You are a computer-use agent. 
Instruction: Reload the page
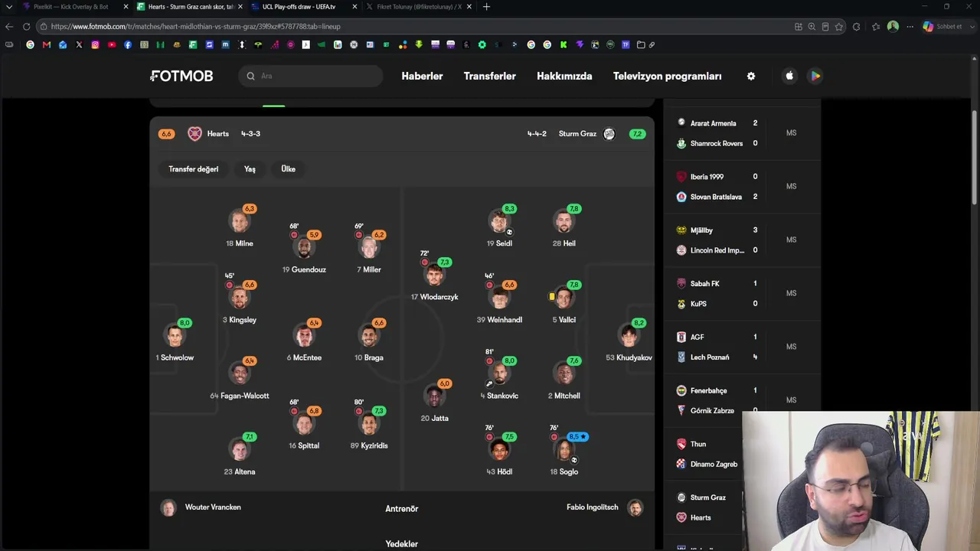point(26,26)
